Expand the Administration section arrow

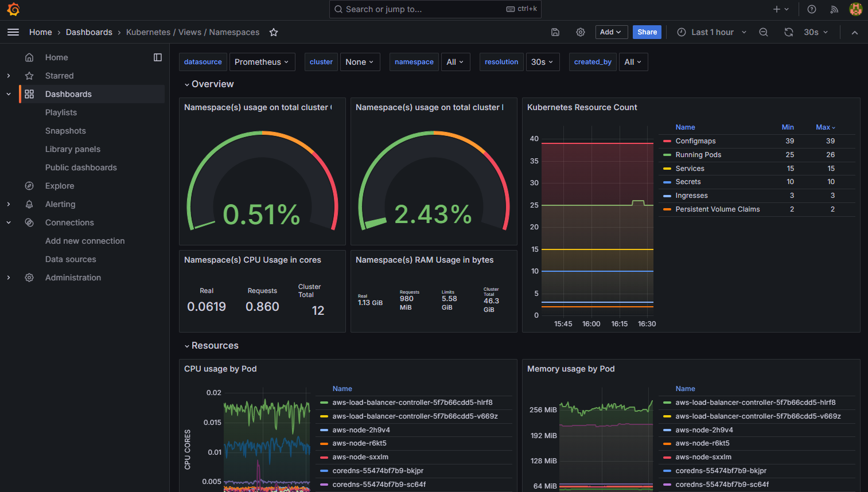[9, 278]
